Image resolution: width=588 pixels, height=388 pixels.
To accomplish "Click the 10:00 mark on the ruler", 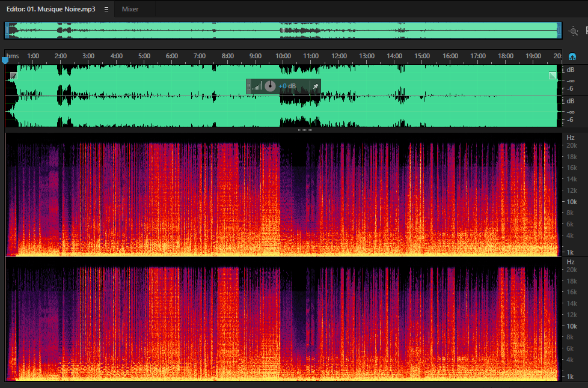I will pos(283,56).
